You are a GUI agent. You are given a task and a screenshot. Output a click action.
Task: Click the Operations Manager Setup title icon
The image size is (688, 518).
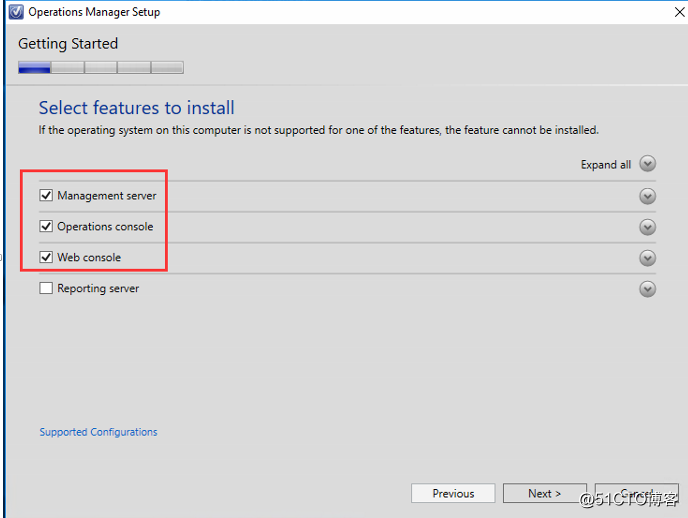tap(16, 12)
